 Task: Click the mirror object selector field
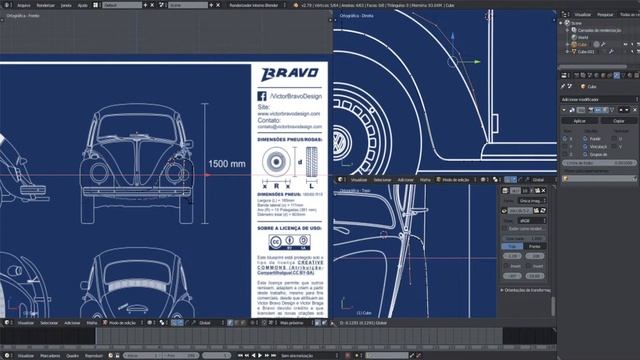(x=599, y=179)
